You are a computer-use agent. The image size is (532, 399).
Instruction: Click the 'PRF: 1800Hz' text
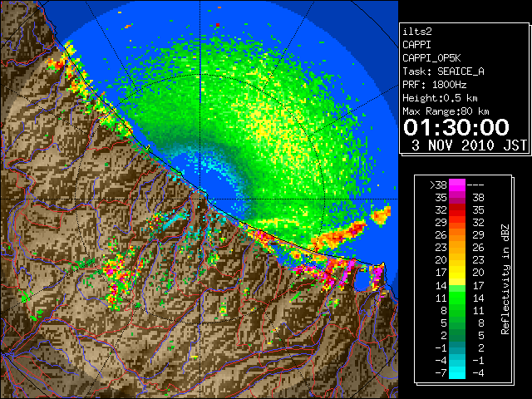pyautogui.click(x=434, y=85)
